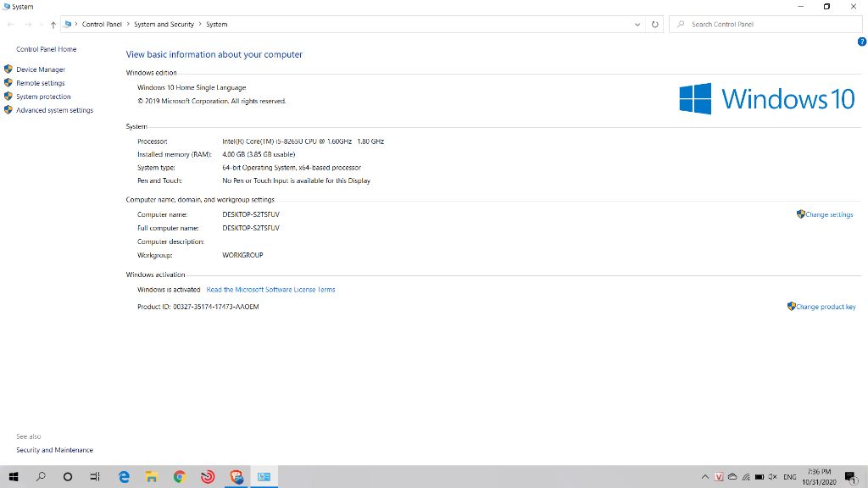This screenshot has width=868, height=488.
Task: Open Task View on taskbar
Action: tap(95, 476)
